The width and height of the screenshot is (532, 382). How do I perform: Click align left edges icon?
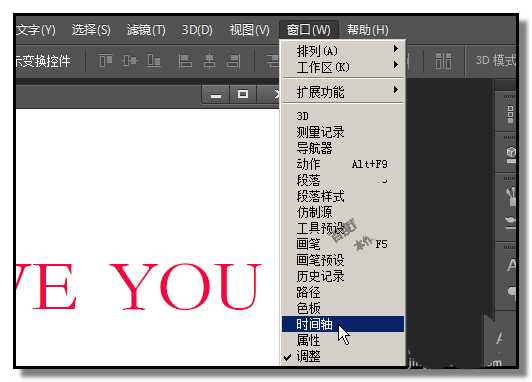(185, 61)
